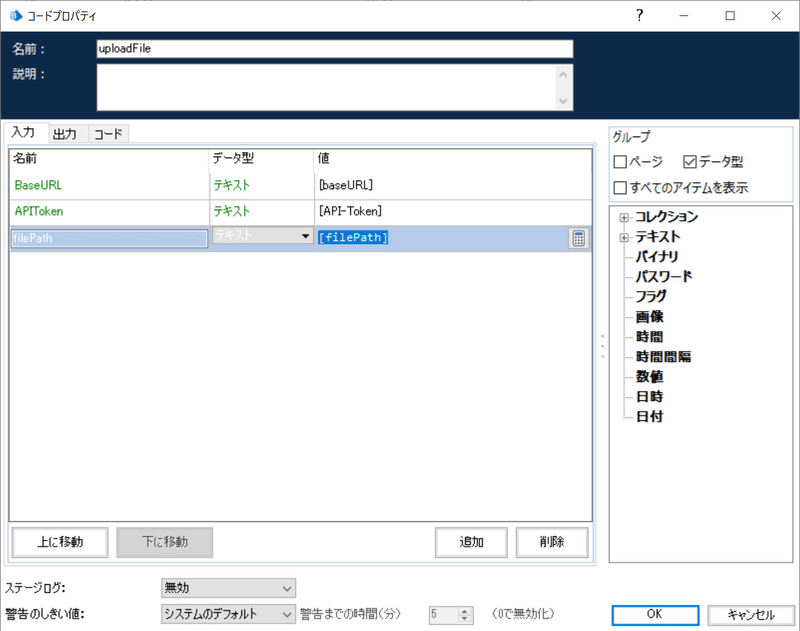Click the help question mark button
The image size is (800, 631).
[x=639, y=16]
